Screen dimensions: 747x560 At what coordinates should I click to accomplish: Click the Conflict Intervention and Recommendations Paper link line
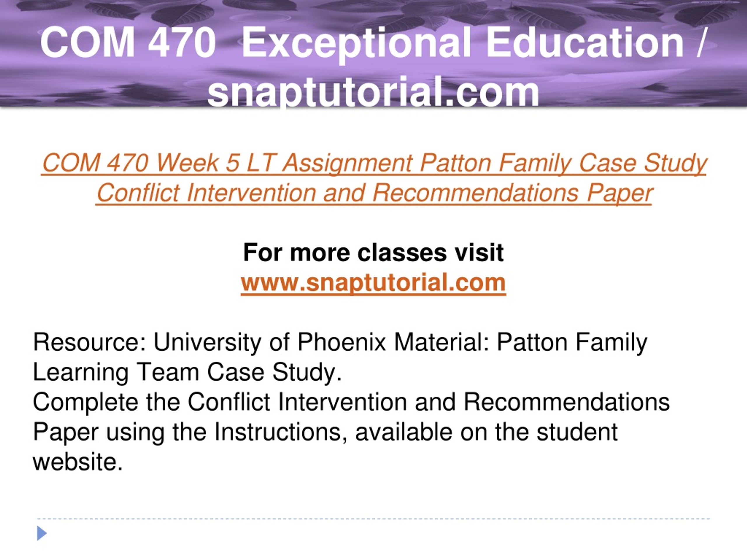coord(374,193)
